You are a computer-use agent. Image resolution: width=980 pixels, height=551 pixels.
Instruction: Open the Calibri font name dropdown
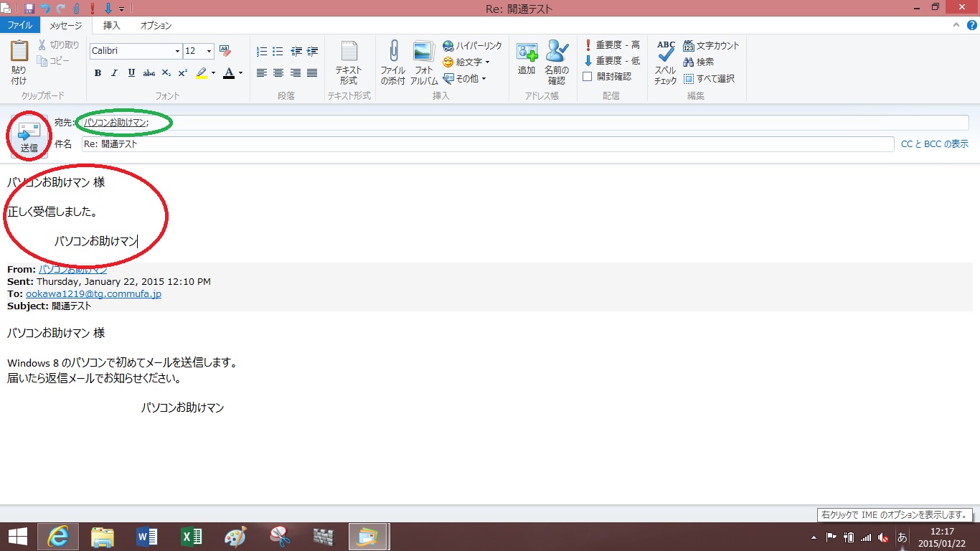click(x=177, y=51)
